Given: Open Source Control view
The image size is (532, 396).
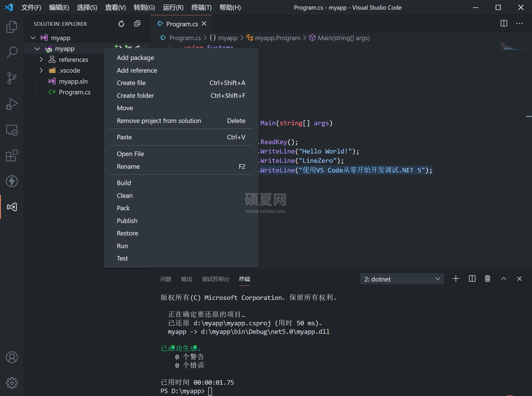Looking at the screenshot, I should coord(12,78).
